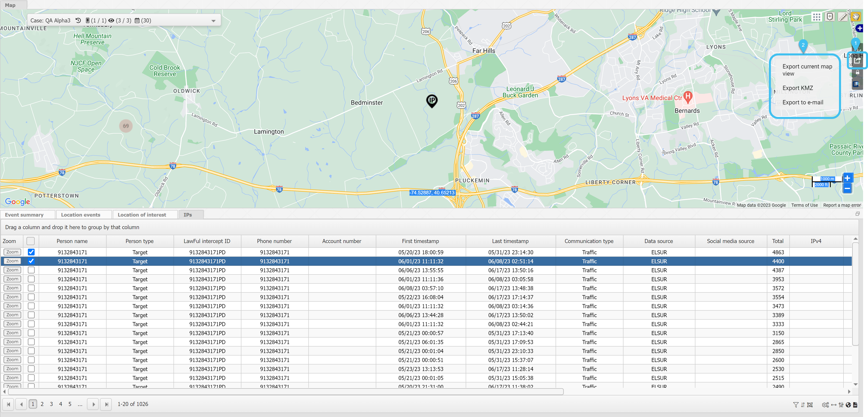
Task: Go to next page arrow
Action: [x=93, y=404]
